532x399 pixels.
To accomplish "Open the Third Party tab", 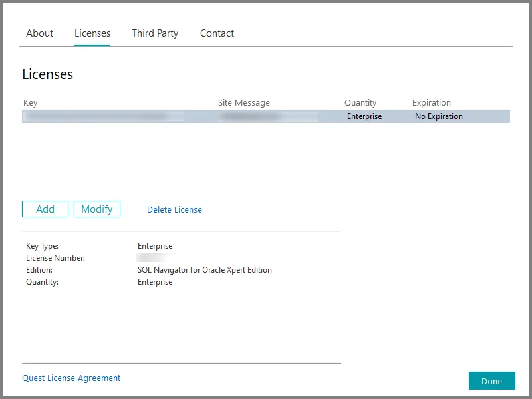I will pos(155,33).
